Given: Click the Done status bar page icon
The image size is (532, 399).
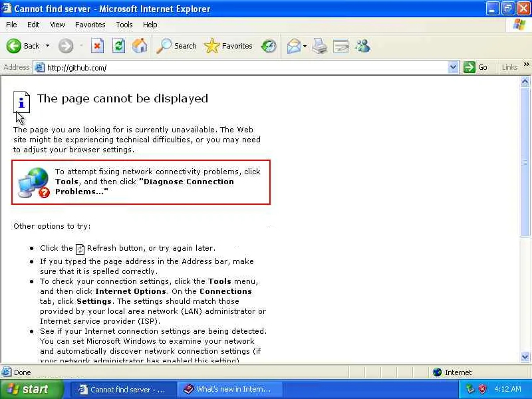Looking at the screenshot, I should tap(6, 372).
